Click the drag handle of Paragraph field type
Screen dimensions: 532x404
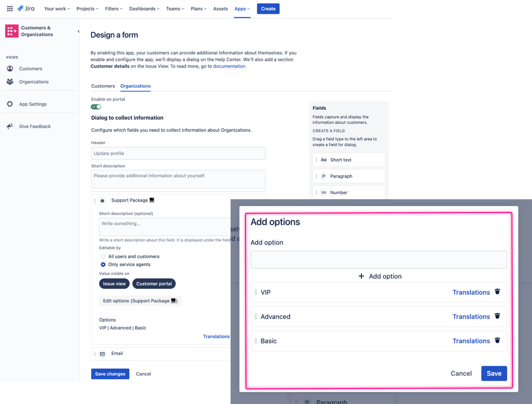316,176
